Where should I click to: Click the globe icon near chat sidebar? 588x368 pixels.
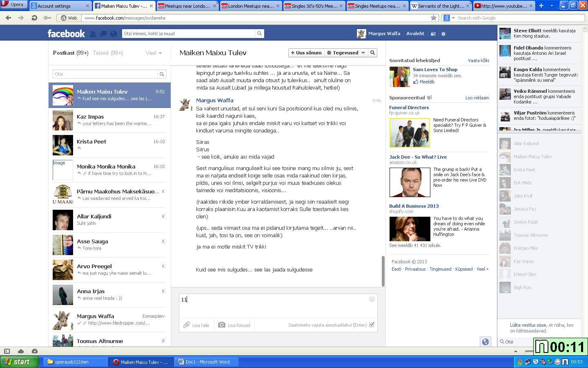[485, 342]
